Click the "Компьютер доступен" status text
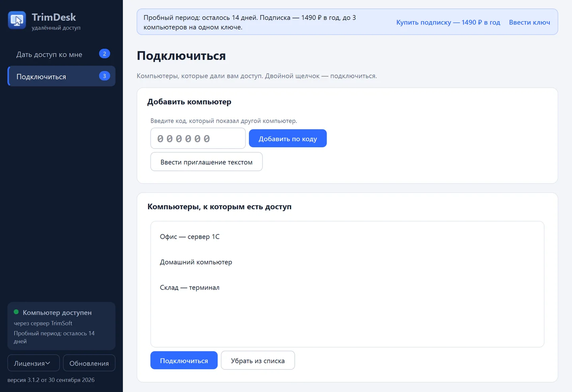This screenshot has height=392, width=572. (57, 313)
